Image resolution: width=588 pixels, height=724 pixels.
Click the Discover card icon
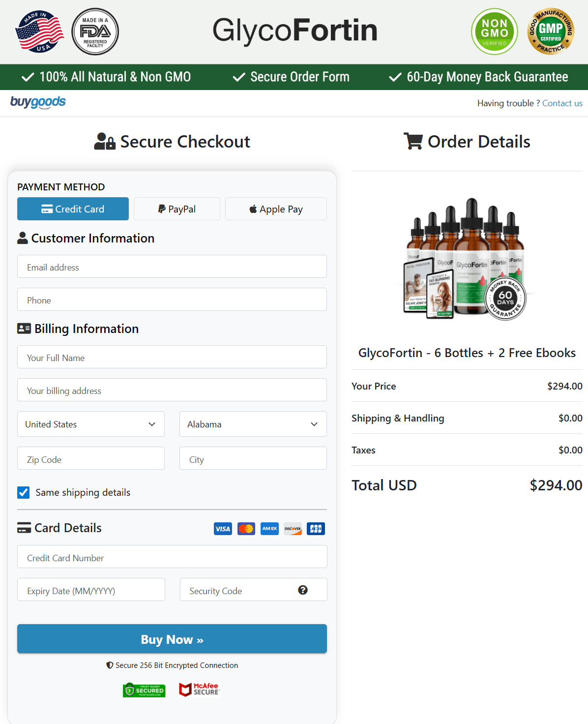coord(293,528)
